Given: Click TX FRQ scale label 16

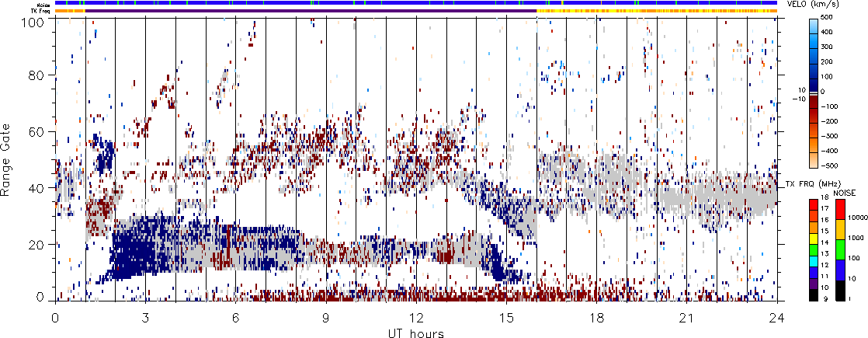Looking at the screenshot, I should tap(825, 220).
